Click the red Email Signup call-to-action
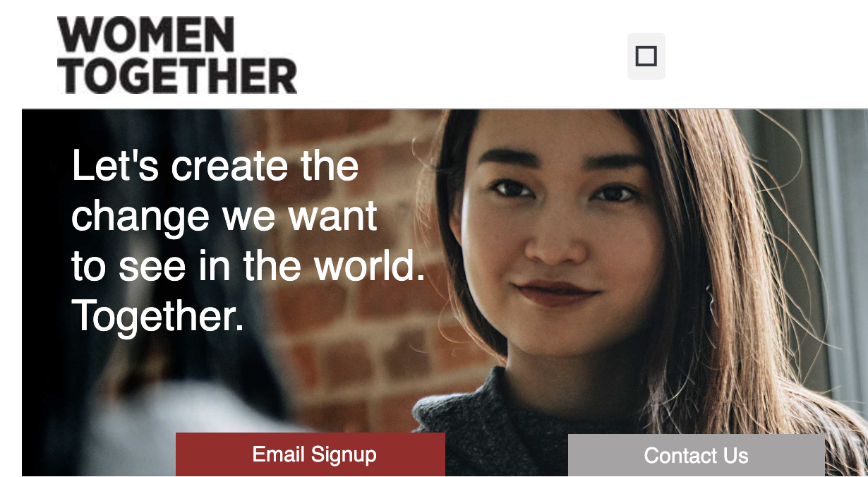 point(311,454)
